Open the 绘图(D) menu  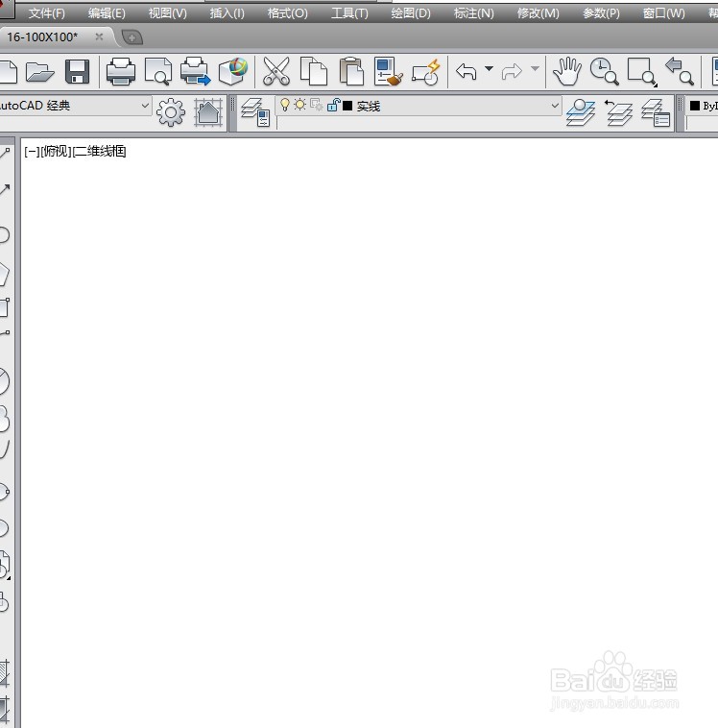[411, 13]
